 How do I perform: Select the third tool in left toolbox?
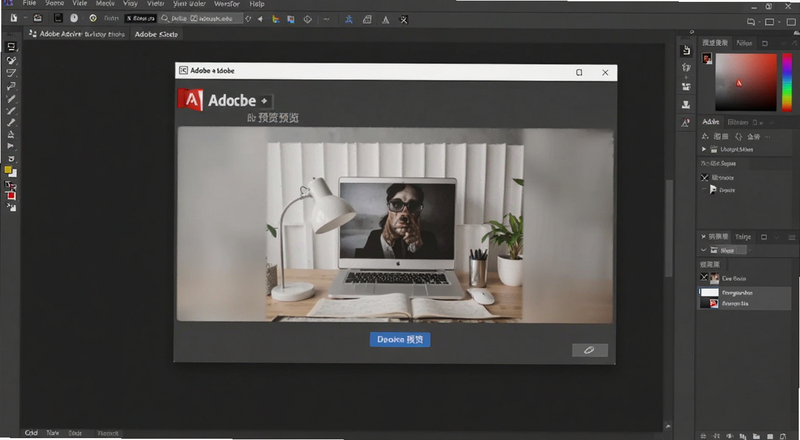click(11, 73)
